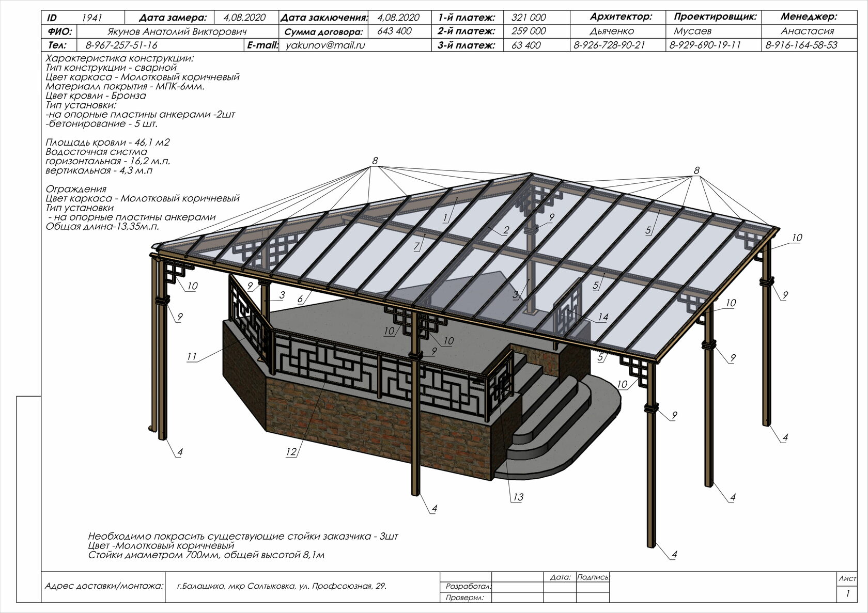Screen dimensions: 868x613
Task: Click the '1-й платеж:' label
Action: click(x=466, y=18)
